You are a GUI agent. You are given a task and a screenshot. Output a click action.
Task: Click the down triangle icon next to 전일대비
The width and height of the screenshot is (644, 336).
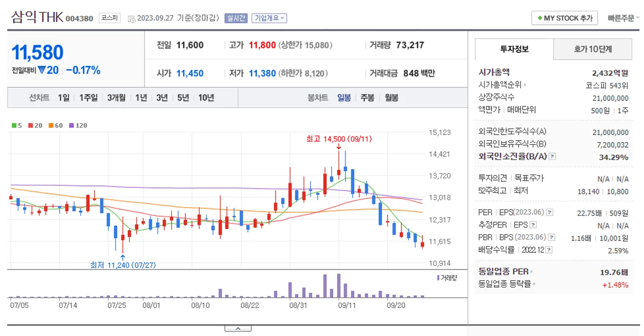tap(41, 70)
